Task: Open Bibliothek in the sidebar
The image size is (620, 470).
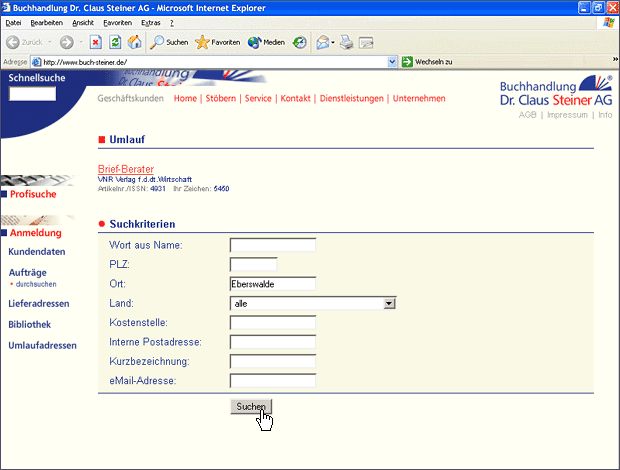Action: tap(30, 325)
